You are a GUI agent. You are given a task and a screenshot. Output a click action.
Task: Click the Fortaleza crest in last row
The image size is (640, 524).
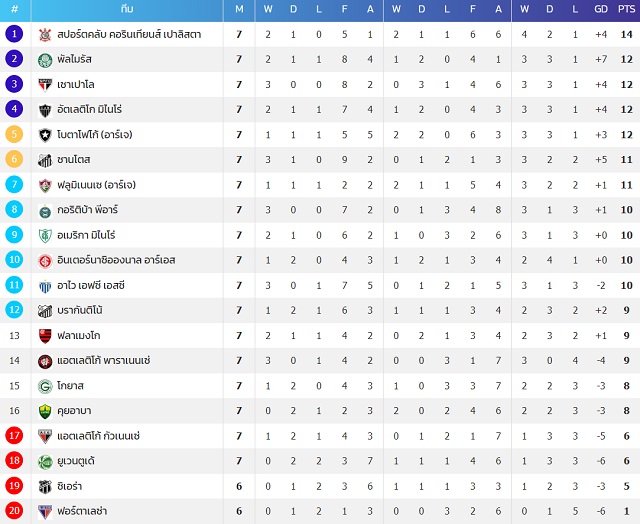pos(45,512)
